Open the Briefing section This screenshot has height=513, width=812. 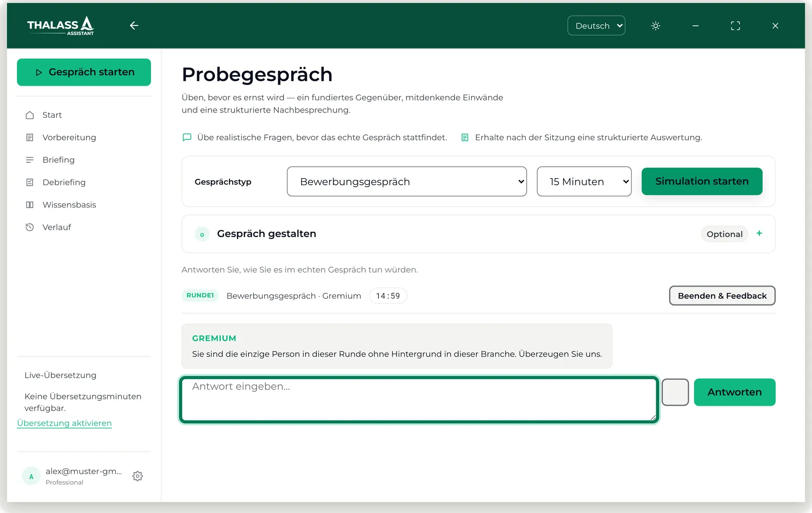click(84, 160)
